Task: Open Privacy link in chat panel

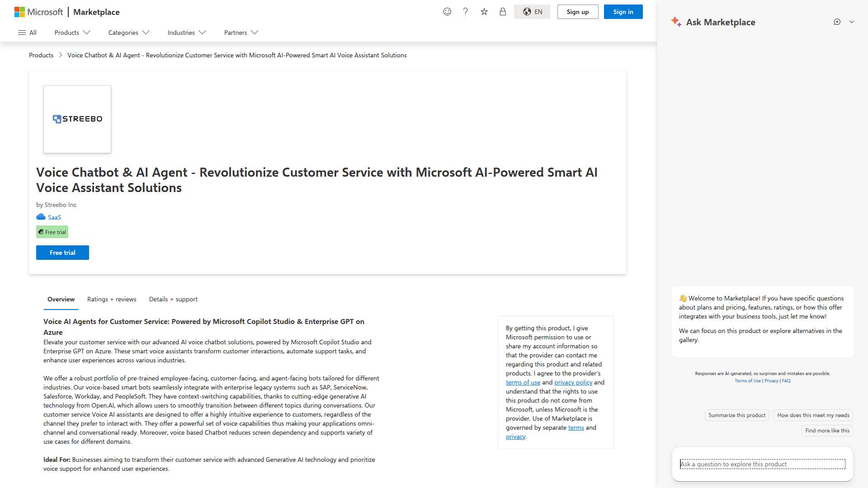Action: (771, 381)
